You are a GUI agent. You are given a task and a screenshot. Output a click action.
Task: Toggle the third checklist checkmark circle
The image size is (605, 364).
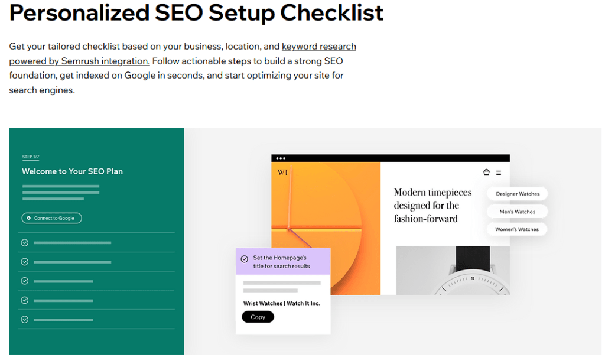(x=25, y=281)
